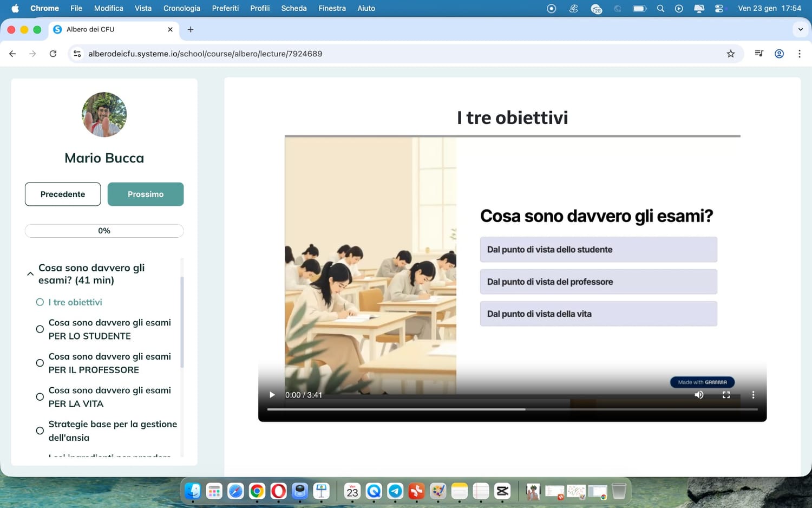Select circle for PER LO STUDENTE lesson
The width and height of the screenshot is (812, 508).
pyautogui.click(x=40, y=329)
